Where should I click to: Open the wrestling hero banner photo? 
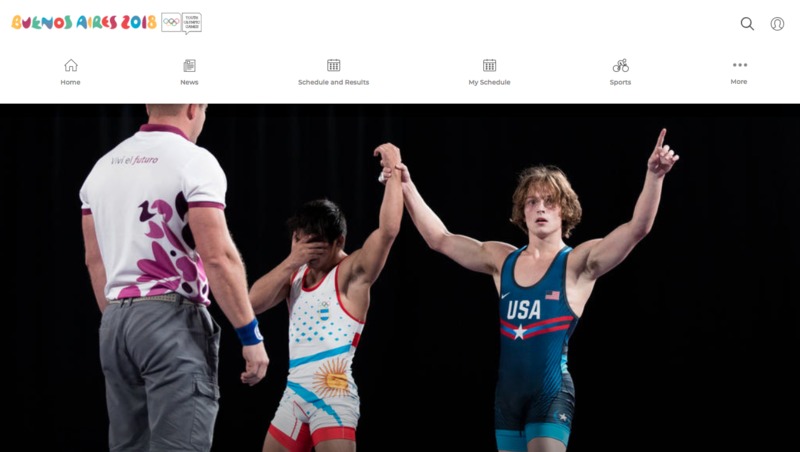pos(400,278)
